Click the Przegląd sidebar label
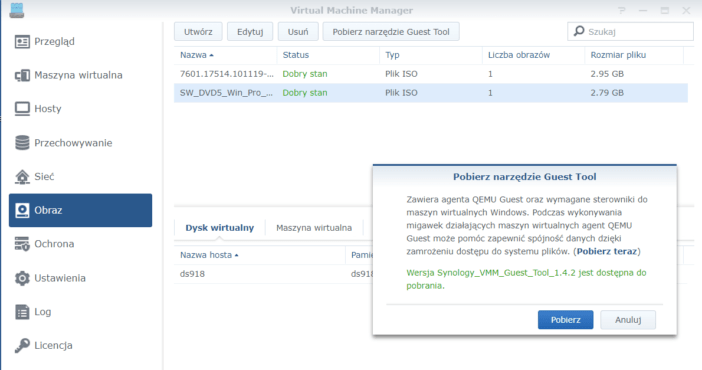Viewport: 702px width, 370px height. pyautogui.click(x=55, y=42)
